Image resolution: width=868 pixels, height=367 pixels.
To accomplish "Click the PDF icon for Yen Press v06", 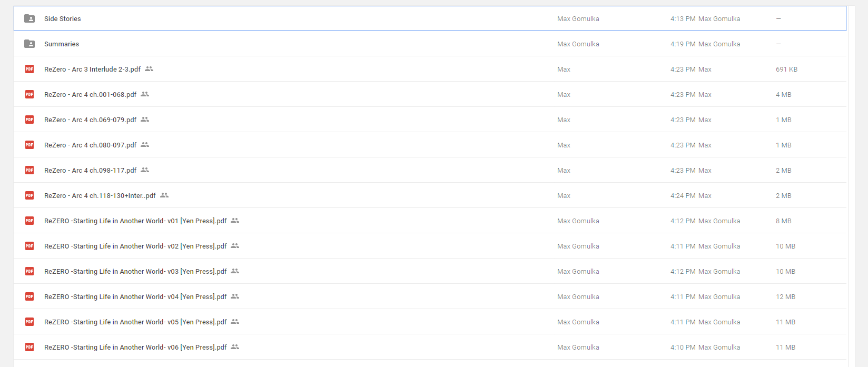I will 29,347.
